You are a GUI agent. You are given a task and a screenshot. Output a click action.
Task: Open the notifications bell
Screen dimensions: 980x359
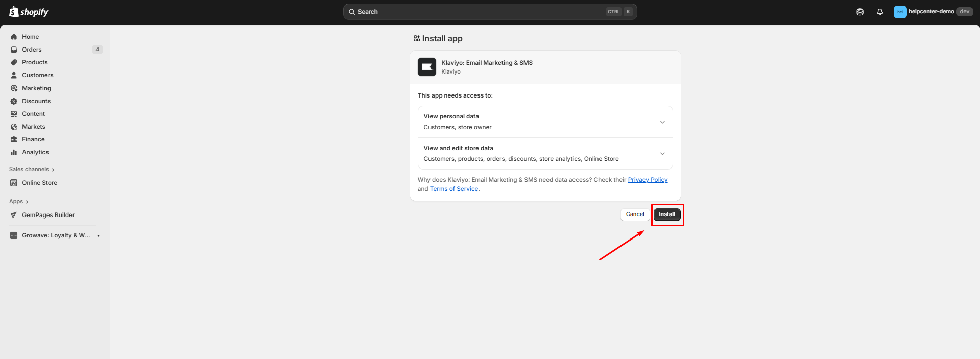pyautogui.click(x=880, y=12)
